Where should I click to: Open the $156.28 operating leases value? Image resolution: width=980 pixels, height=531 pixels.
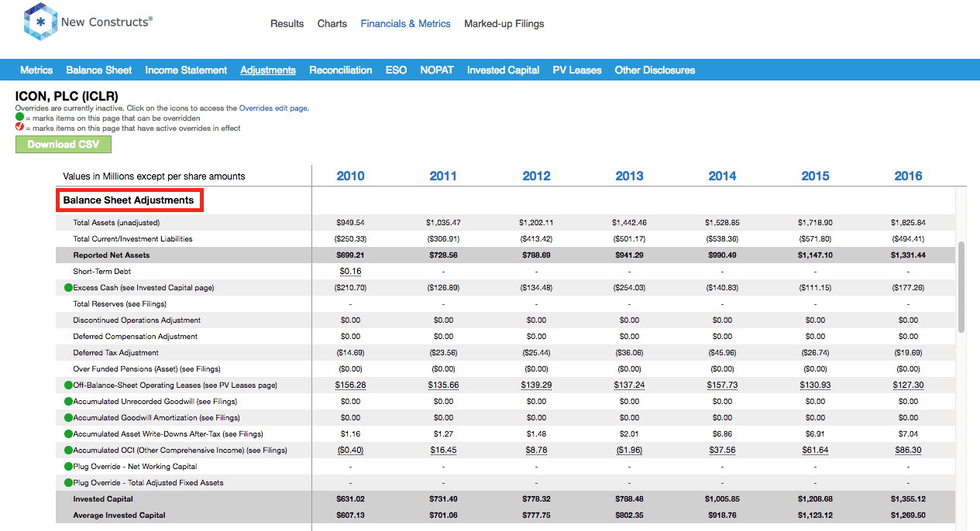(x=350, y=385)
